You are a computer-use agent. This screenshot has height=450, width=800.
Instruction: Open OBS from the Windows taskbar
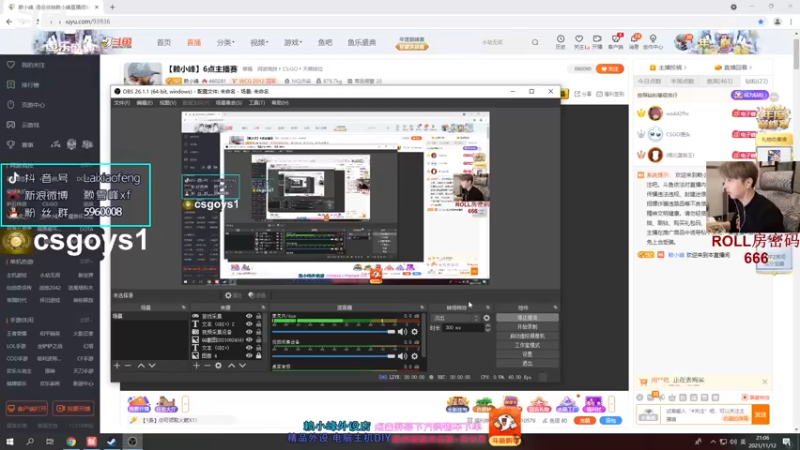pos(132,441)
